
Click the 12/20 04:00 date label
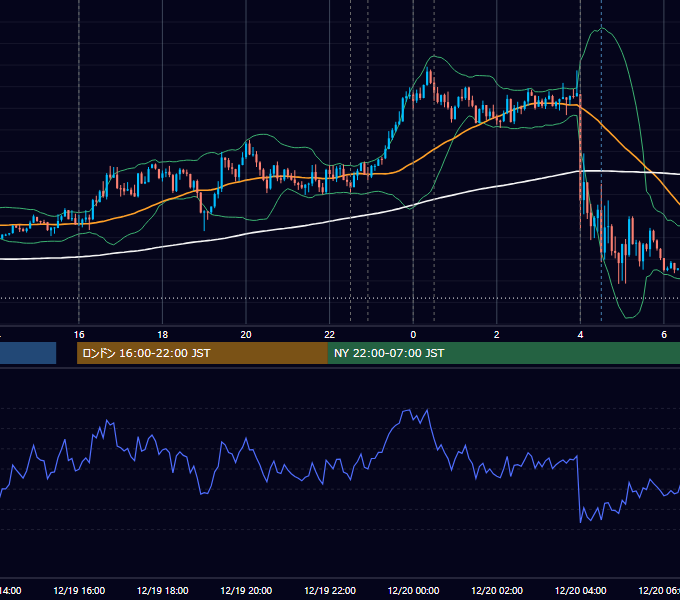pos(581,590)
